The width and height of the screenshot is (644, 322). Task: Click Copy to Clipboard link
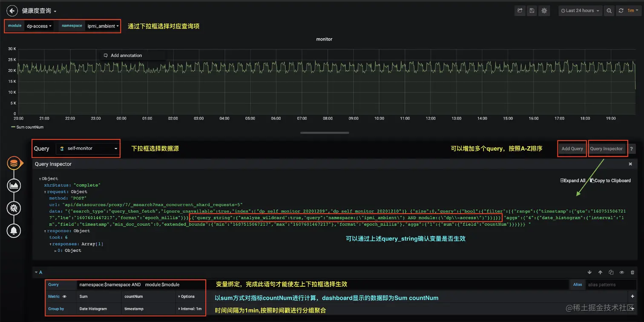pyautogui.click(x=610, y=180)
